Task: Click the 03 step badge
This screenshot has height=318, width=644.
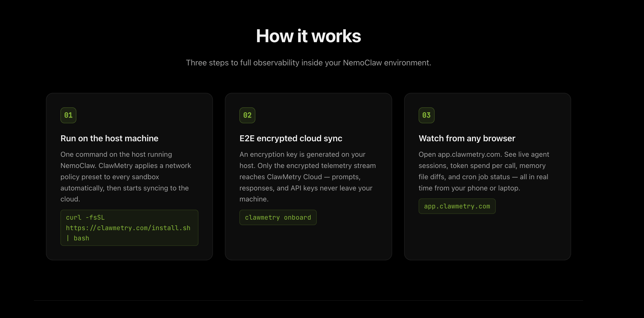Action: [426, 115]
